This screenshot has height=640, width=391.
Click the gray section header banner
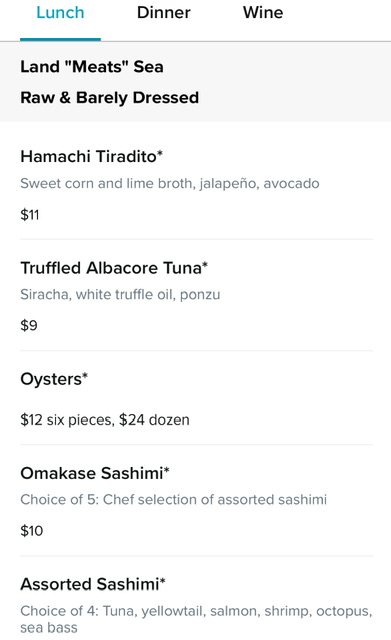point(196,82)
